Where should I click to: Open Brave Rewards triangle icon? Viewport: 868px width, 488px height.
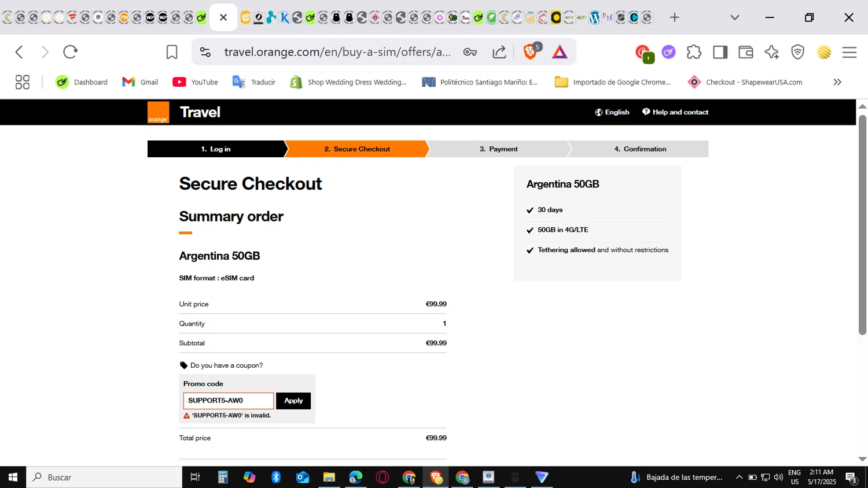point(560,52)
